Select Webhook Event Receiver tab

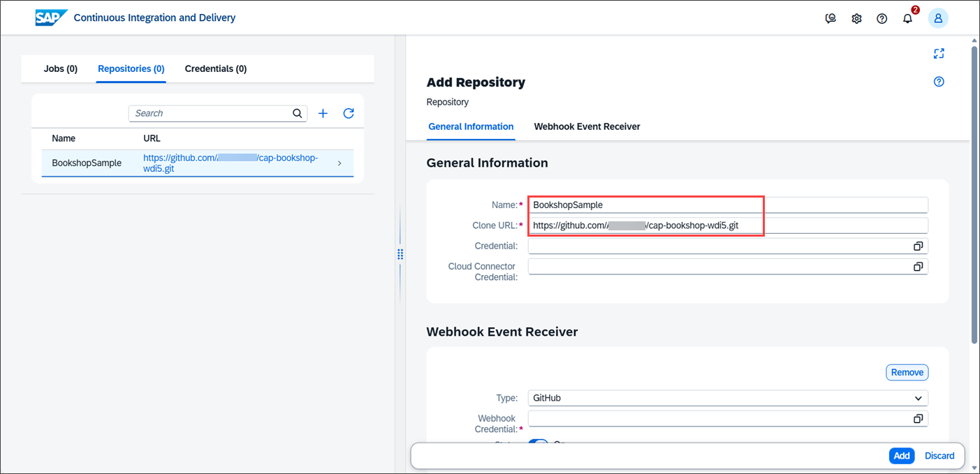point(587,127)
